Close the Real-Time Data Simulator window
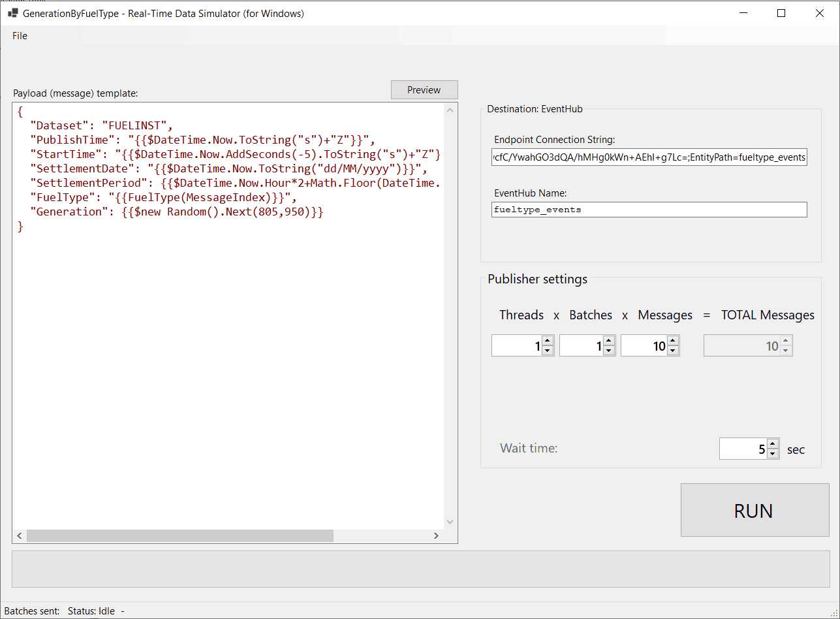Image resolution: width=840 pixels, height=619 pixels. tap(820, 13)
